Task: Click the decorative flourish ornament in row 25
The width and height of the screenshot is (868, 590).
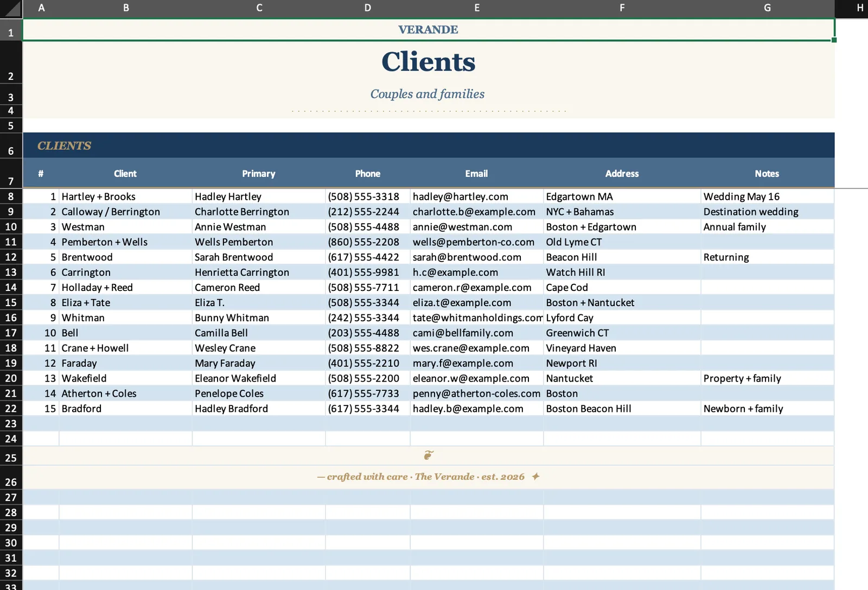Action: [x=429, y=455]
